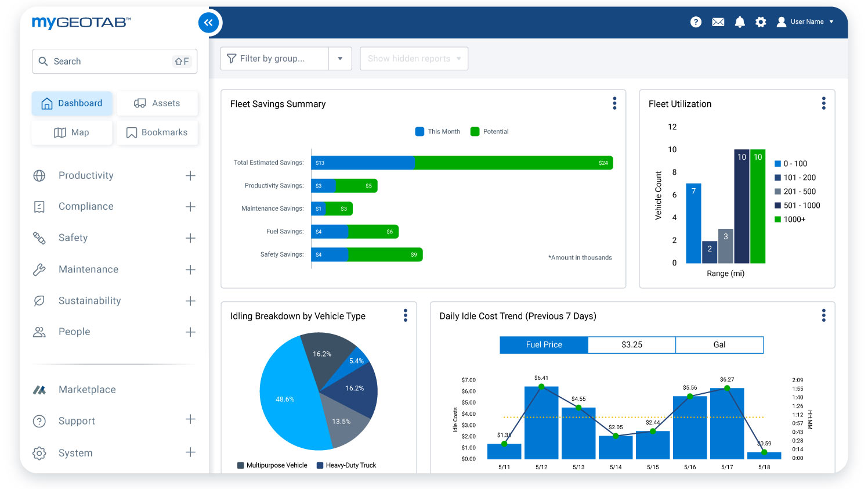868x489 pixels.
Task: Open Daily Idle Cost Trend options menu
Action: [x=823, y=315]
